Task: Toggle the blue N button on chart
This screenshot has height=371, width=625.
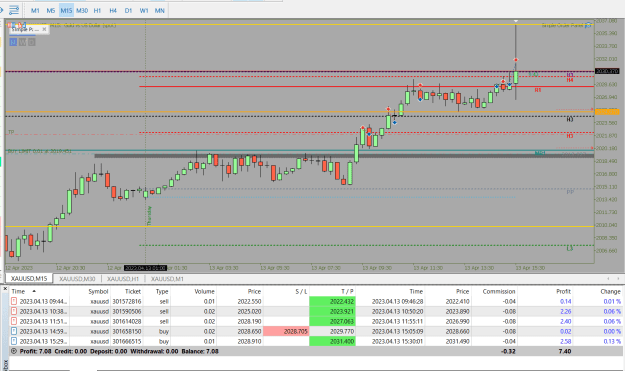Action: 13,42
